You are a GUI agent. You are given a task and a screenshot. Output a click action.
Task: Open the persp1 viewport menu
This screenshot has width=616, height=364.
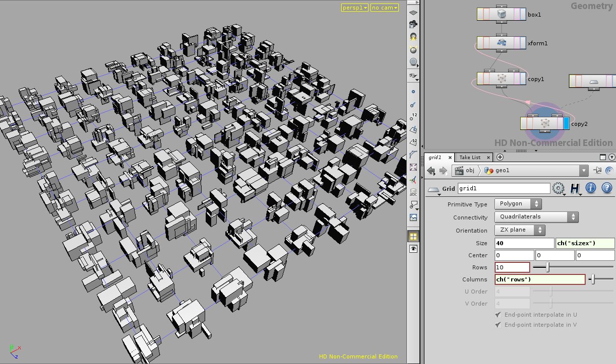(x=355, y=8)
